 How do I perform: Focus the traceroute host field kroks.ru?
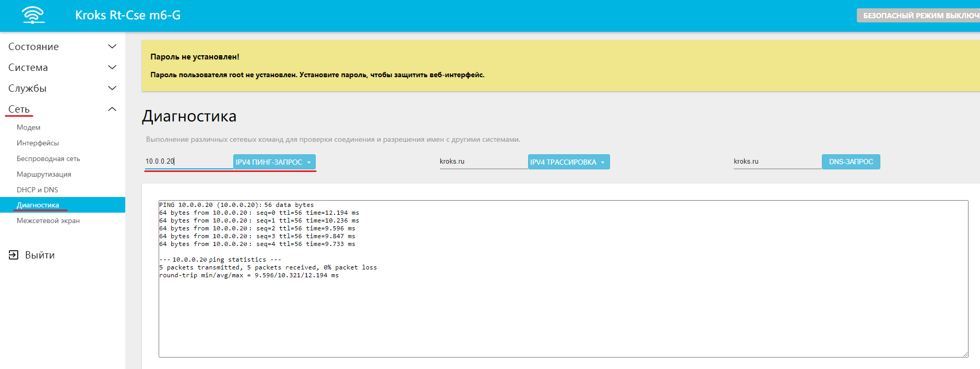[x=483, y=162]
